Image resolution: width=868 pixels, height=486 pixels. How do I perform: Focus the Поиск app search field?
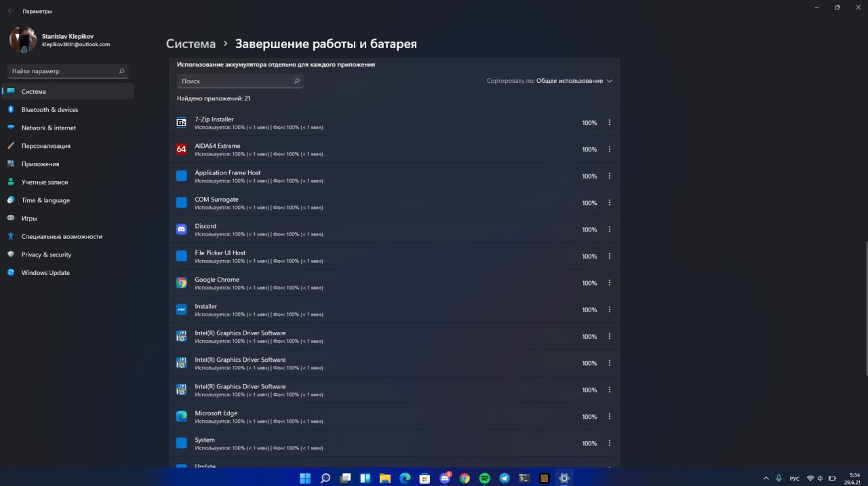(239, 81)
